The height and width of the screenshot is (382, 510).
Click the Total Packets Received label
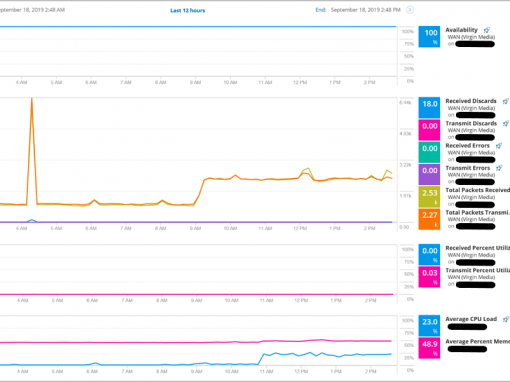tap(478, 190)
